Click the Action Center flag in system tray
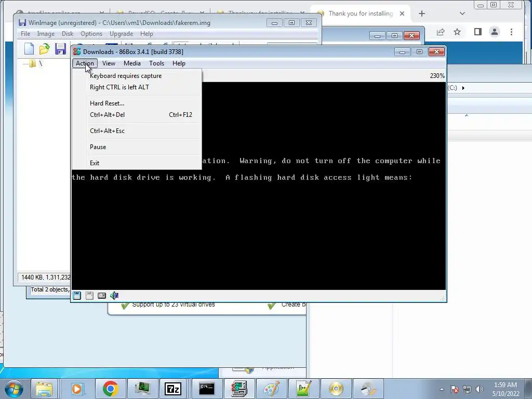The width and height of the screenshot is (532, 399). pos(455,389)
